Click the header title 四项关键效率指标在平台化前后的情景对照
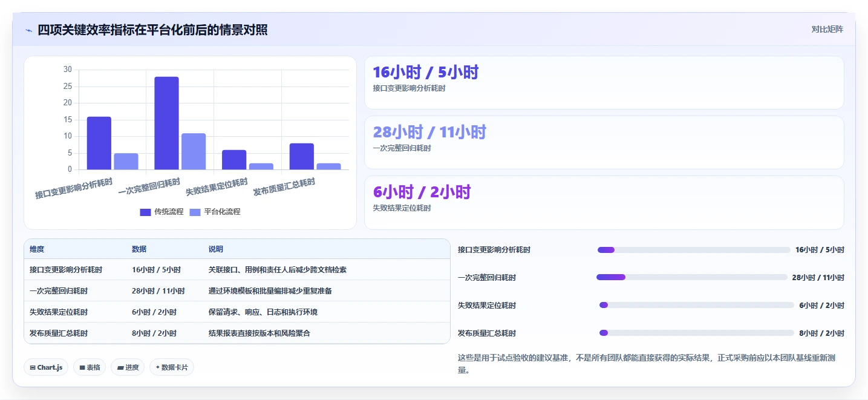This screenshot has width=868, height=400. coord(152,30)
